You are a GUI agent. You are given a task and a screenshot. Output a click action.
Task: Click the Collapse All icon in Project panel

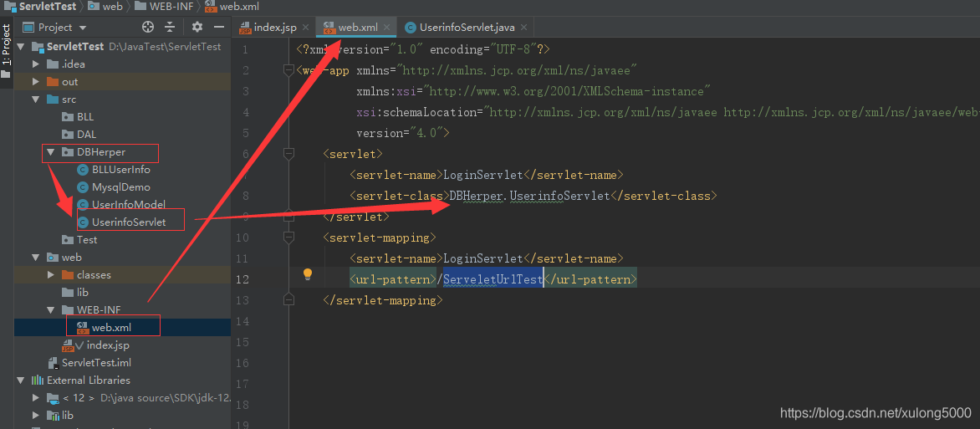click(x=170, y=27)
